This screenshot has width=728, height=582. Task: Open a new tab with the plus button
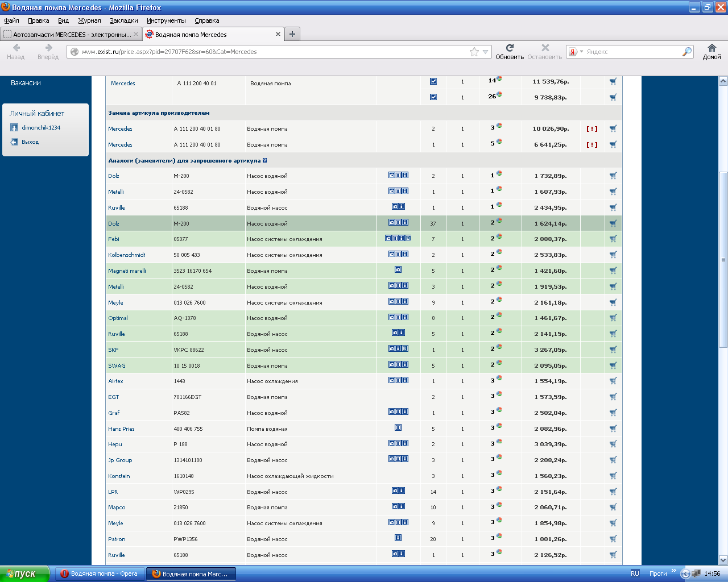292,34
